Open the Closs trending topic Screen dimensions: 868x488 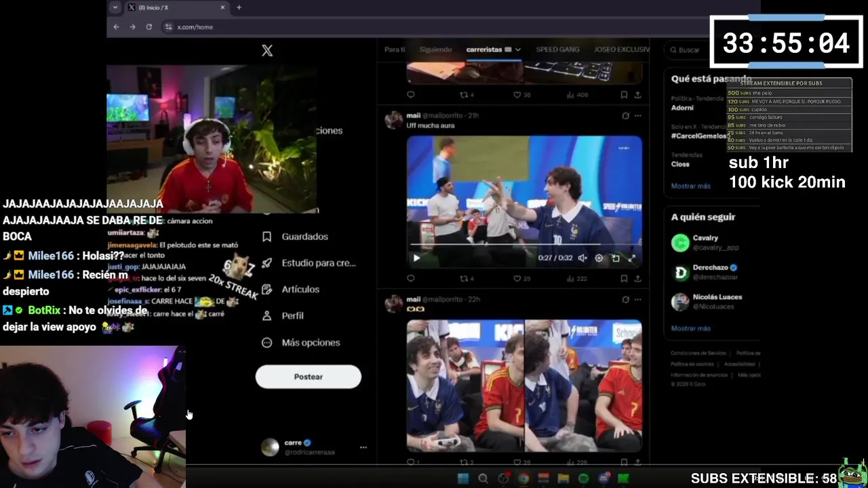point(680,164)
